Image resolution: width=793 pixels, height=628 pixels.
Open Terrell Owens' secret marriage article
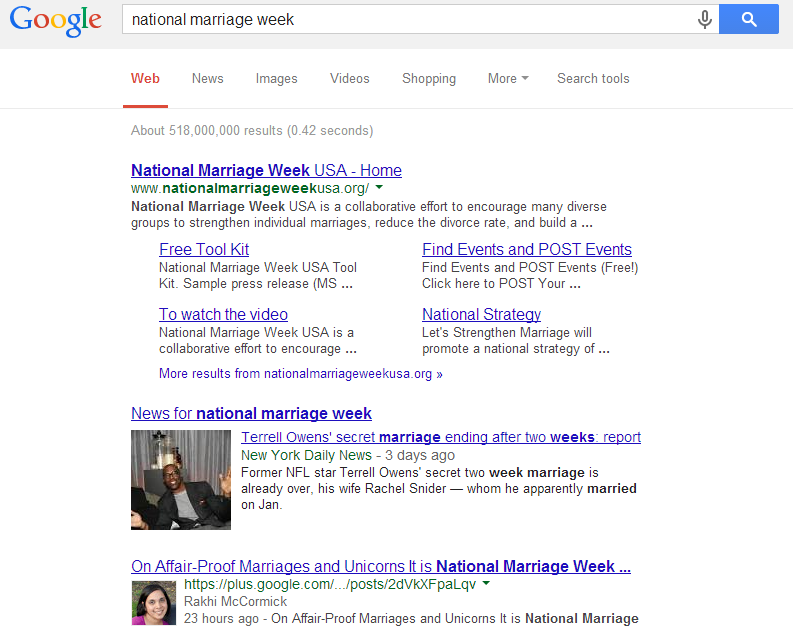click(440, 437)
